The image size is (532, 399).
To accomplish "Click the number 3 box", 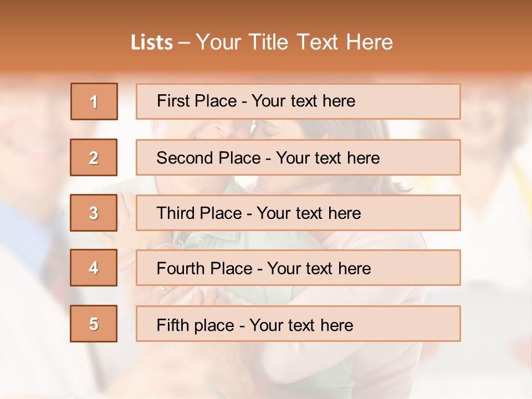I will tap(94, 213).
